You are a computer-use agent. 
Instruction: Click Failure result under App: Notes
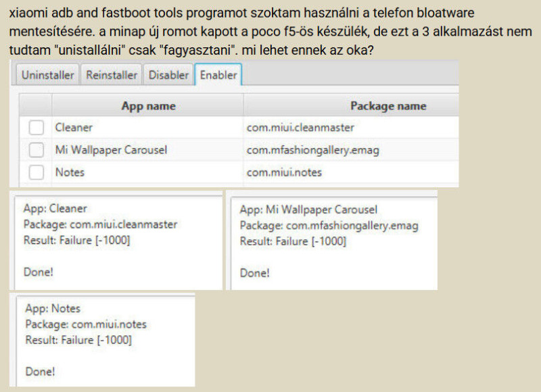coord(78,340)
